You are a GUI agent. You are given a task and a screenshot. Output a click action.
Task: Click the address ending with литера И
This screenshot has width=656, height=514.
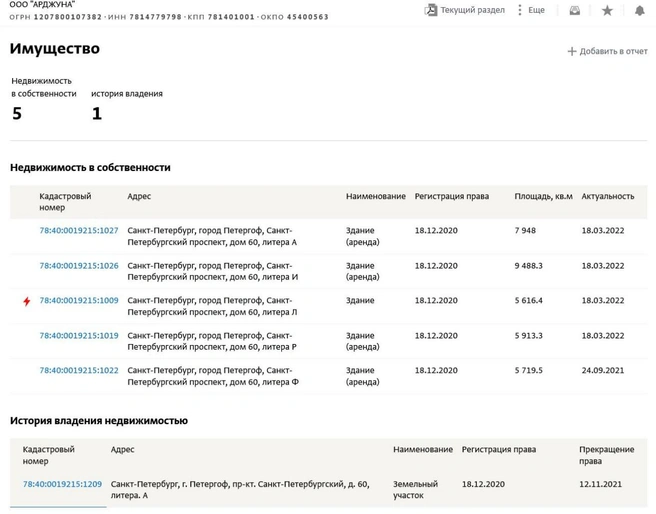213,271
